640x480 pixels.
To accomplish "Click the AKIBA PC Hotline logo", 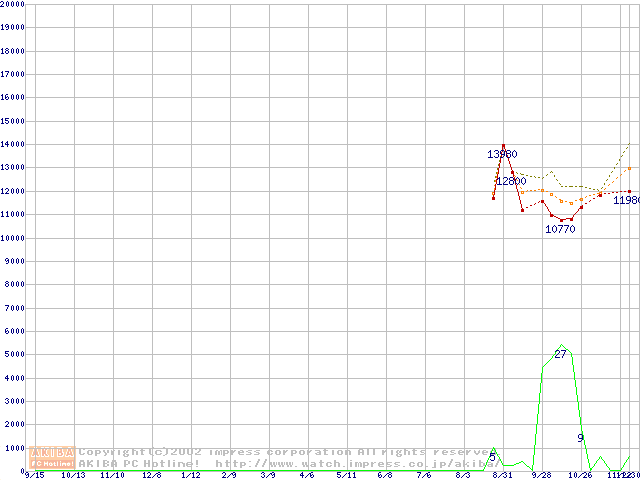I will click(x=52, y=457).
